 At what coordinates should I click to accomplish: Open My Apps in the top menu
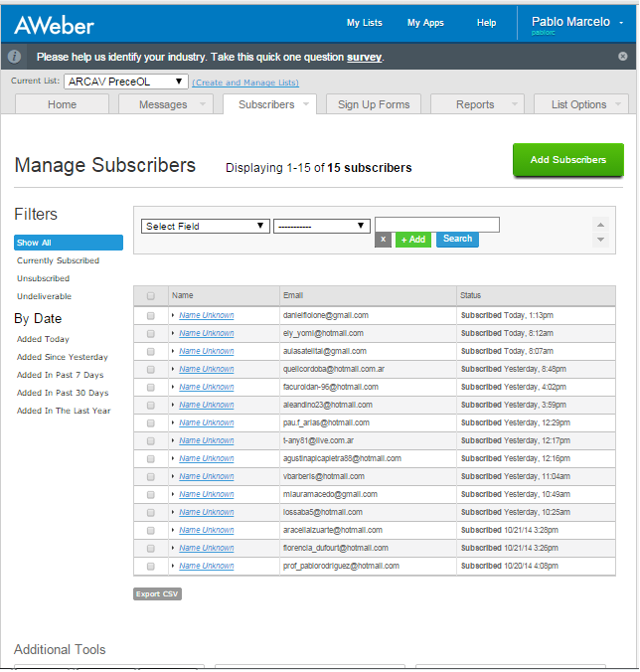pos(425,23)
